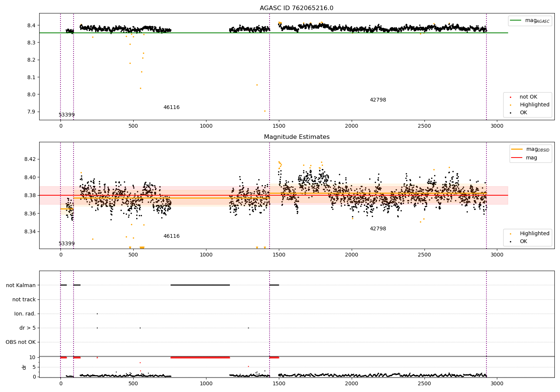Click the '2000' x-axis tick of the bottom plot
560x392 pixels.
(x=352, y=383)
